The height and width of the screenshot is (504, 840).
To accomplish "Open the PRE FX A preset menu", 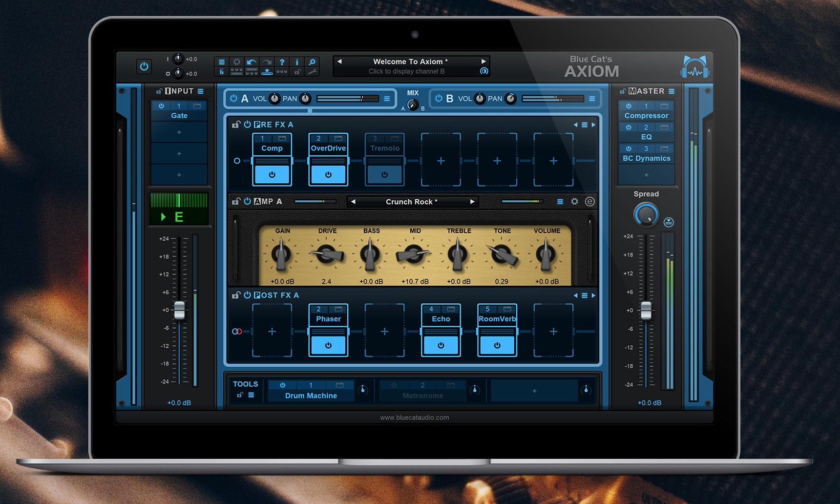I will (x=585, y=124).
